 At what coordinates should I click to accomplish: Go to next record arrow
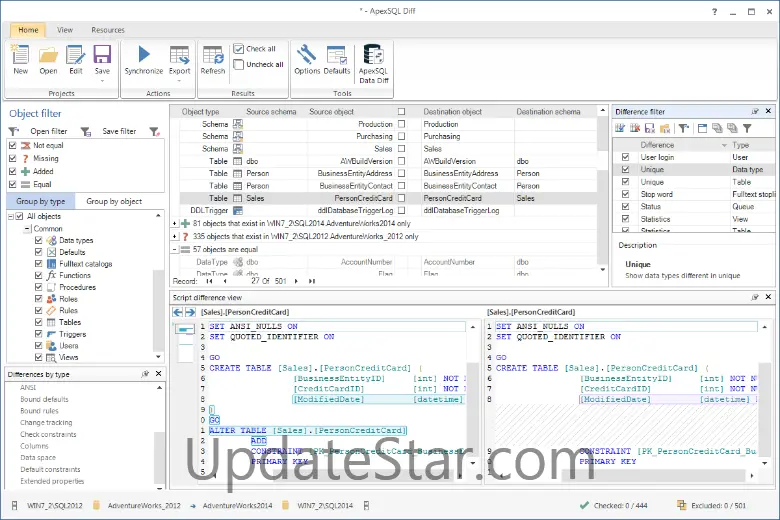tap(296, 281)
